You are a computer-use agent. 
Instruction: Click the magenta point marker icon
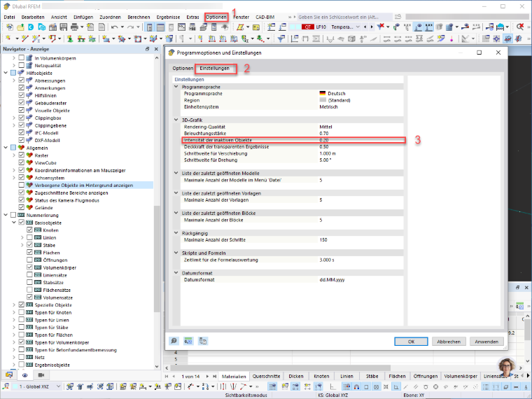(451, 38)
